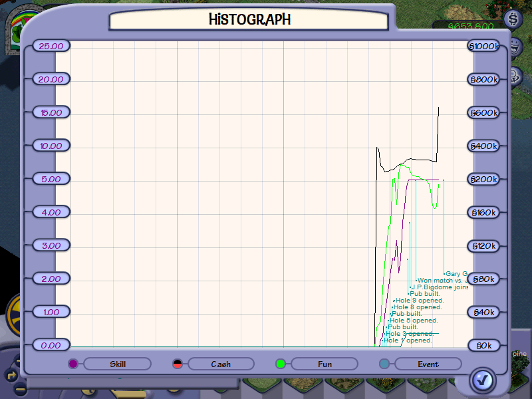
Task: Click the green Fun color dot
Action: [x=281, y=364]
